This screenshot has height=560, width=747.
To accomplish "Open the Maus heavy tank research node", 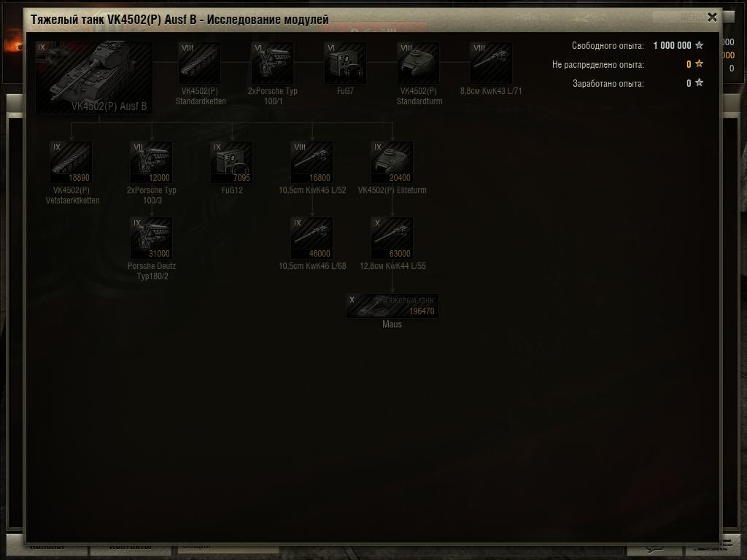I will point(392,306).
